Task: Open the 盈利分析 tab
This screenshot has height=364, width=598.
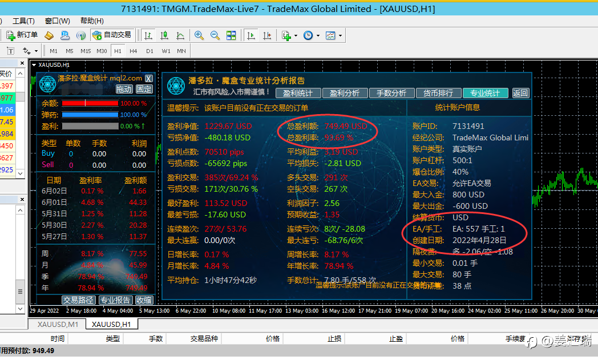Action: (x=345, y=93)
